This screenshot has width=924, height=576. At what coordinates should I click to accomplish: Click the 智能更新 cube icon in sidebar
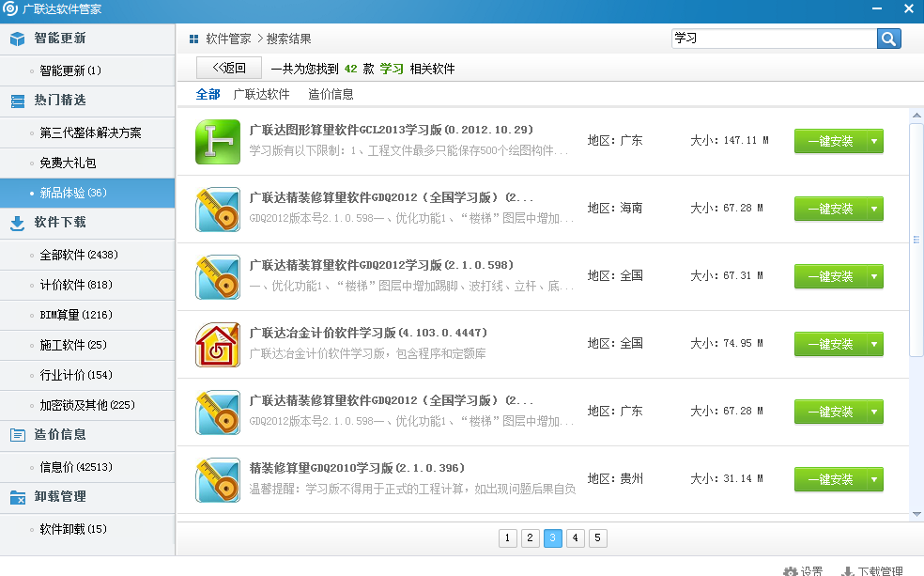[17, 39]
